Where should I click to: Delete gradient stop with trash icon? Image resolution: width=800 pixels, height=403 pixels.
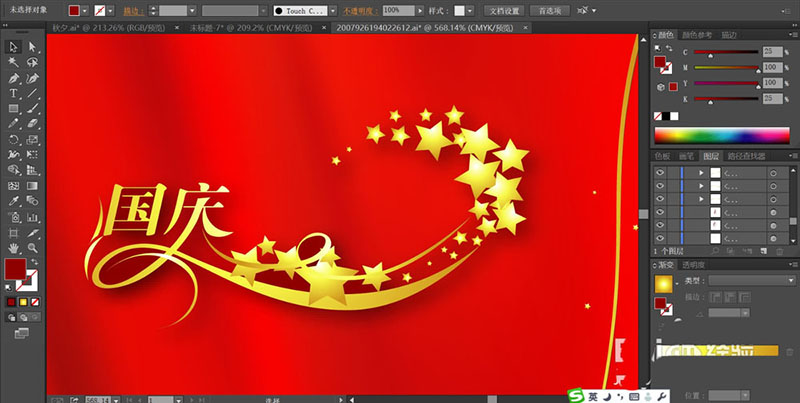pos(789,351)
